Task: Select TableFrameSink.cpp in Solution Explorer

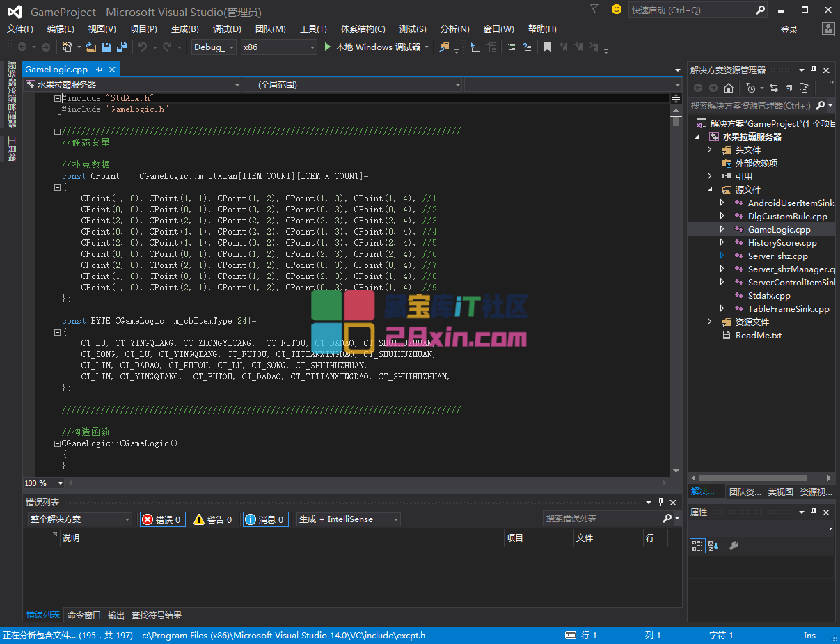Action: [789, 309]
